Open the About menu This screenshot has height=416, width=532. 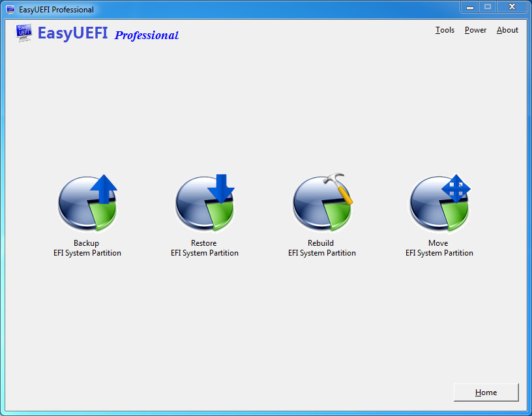click(507, 30)
